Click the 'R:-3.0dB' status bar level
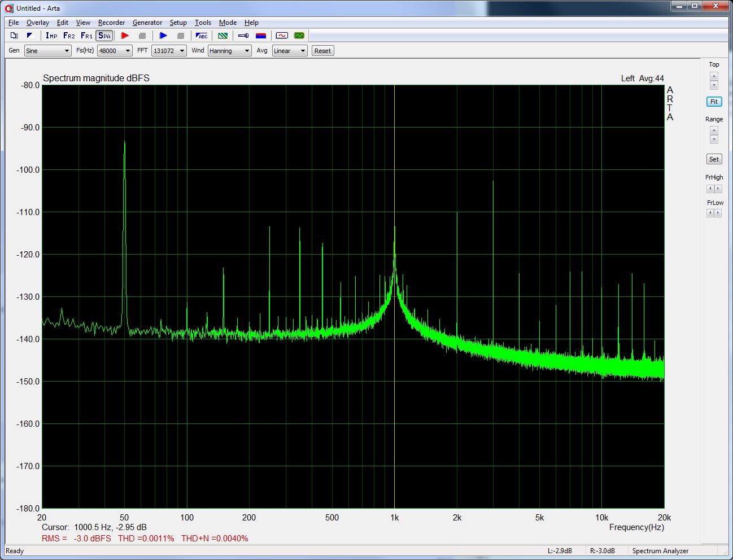The width and height of the screenshot is (733, 560). tap(603, 551)
